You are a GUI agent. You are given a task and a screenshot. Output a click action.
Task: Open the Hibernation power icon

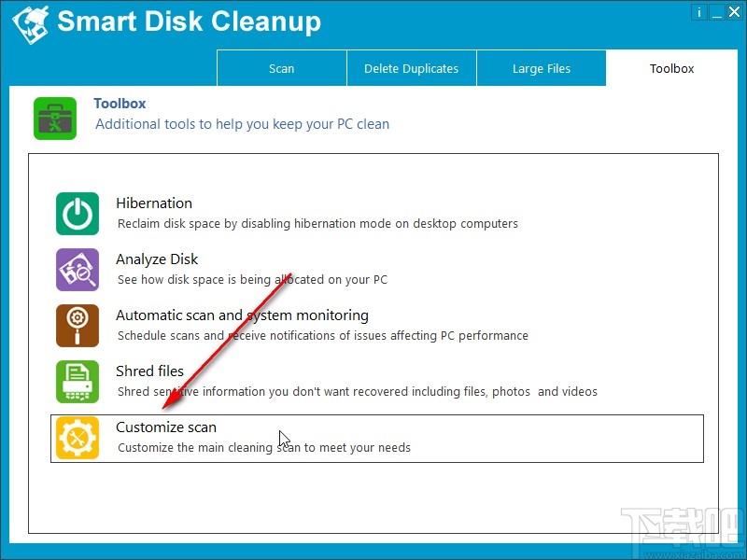(78, 214)
